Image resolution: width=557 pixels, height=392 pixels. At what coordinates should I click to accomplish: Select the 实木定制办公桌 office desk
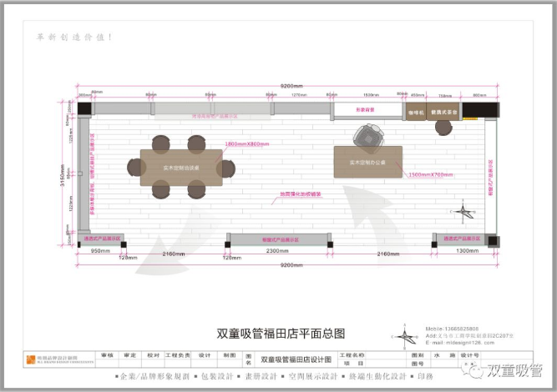[367, 162]
